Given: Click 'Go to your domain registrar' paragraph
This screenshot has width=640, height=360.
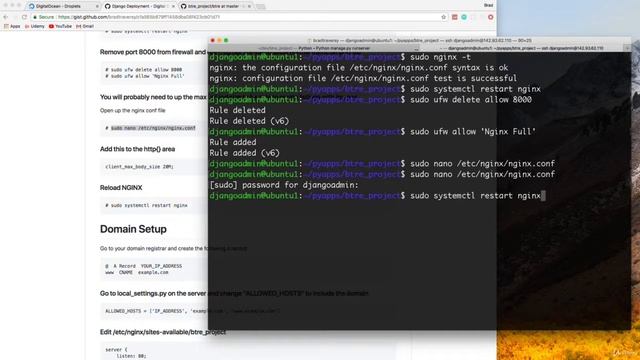Looking at the screenshot, I should (173, 248).
